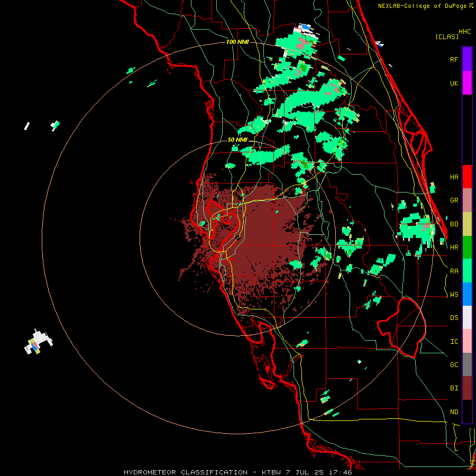Click the KTBW station identifier
Screen dimensions: 476x476
273,472
